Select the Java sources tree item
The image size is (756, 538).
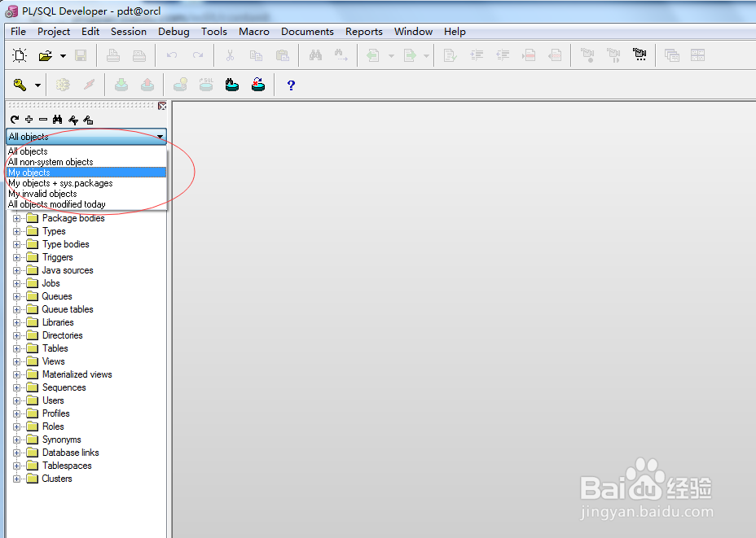[68, 270]
